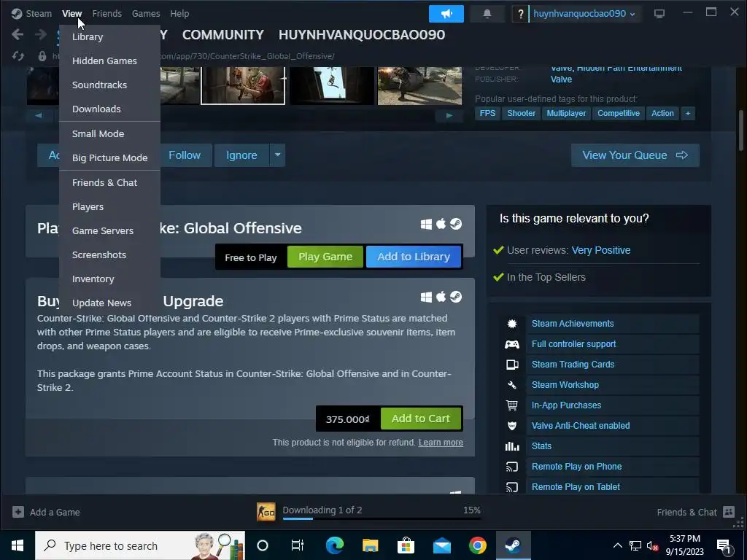Click the CS:GO download icon
Image resolution: width=747 pixels, height=560 pixels.
(x=266, y=512)
